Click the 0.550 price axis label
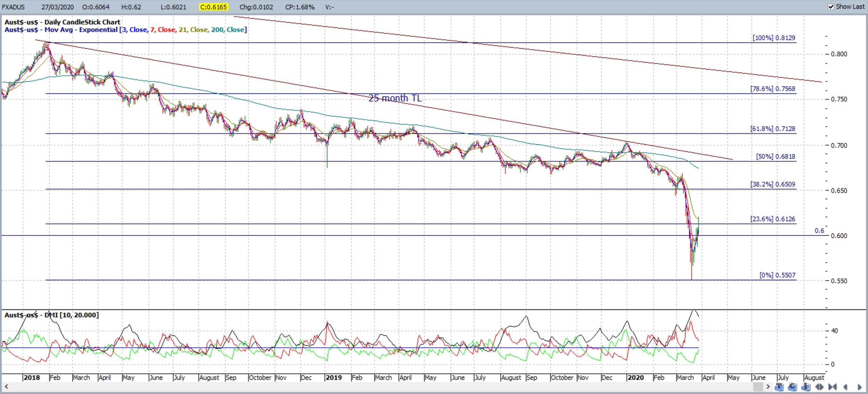868x394 pixels. (x=839, y=281)
